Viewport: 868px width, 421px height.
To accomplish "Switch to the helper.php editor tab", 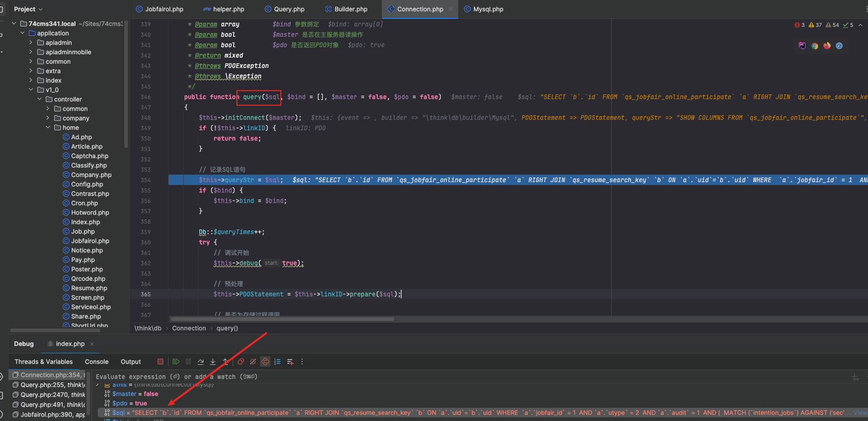I will coord(224,9).
